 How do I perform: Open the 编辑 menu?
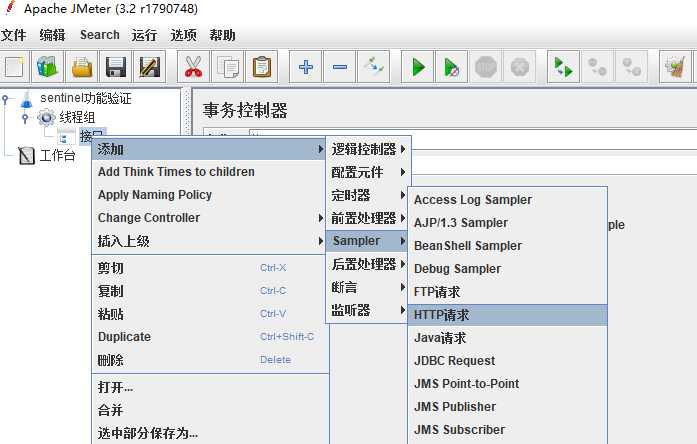[x=52, y=35]
